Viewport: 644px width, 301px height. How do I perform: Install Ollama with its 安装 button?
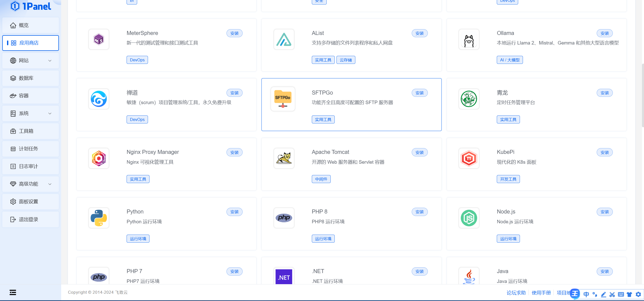coord(604,33)
